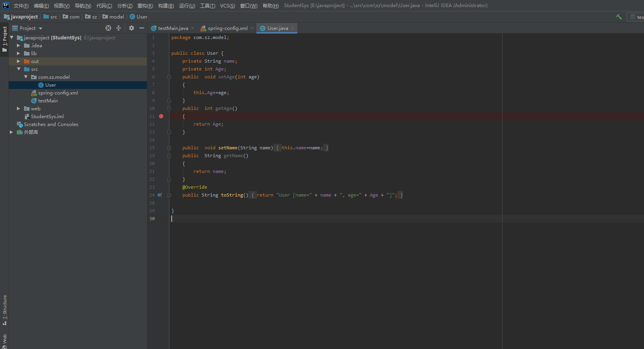Screen dimensions: 644x349
Task: Click javaproject in the breadcrumb bar
Action: 21,17
